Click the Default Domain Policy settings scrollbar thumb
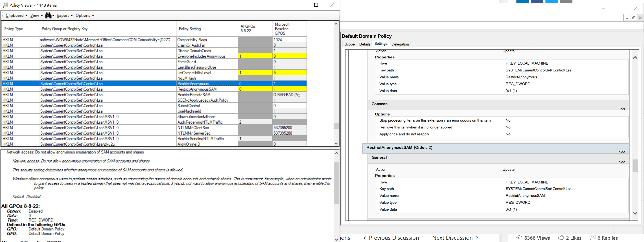 click(635, 166)
